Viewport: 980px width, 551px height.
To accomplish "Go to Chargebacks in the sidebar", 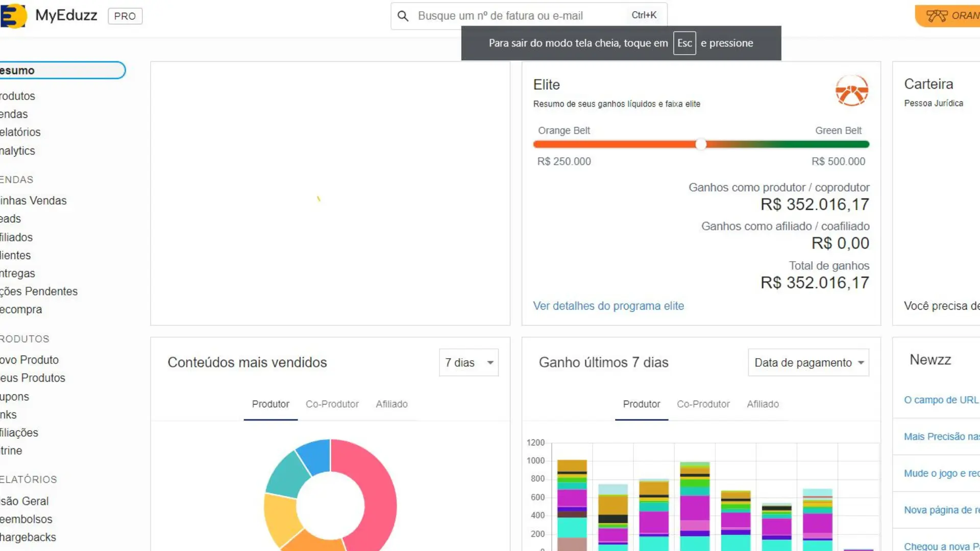I will coord(28,537).
